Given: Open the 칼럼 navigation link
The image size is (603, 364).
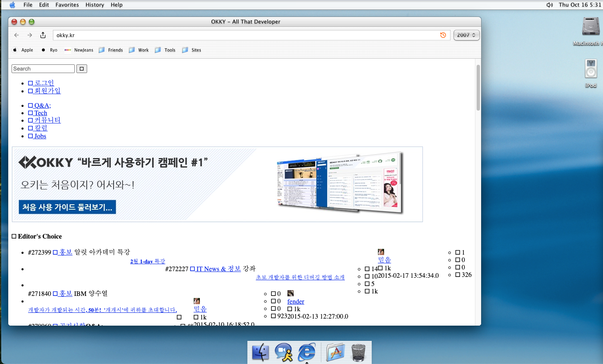Looking at the screenshot, I should (38, 128).
